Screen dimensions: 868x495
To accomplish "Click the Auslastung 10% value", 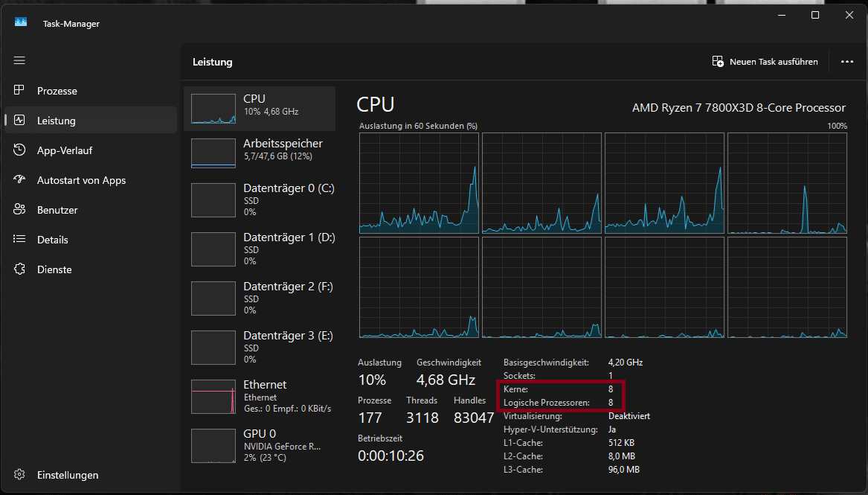I will click(372, 380).
